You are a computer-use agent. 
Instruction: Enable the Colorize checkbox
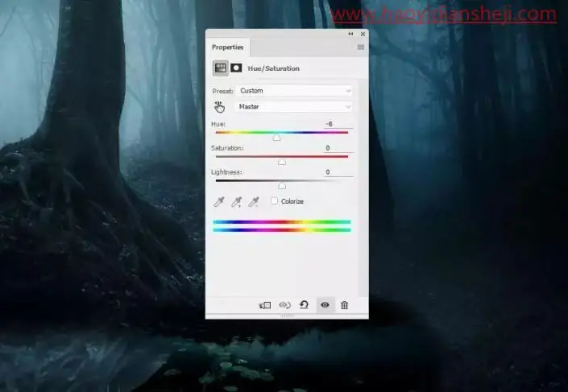point(275,201)
